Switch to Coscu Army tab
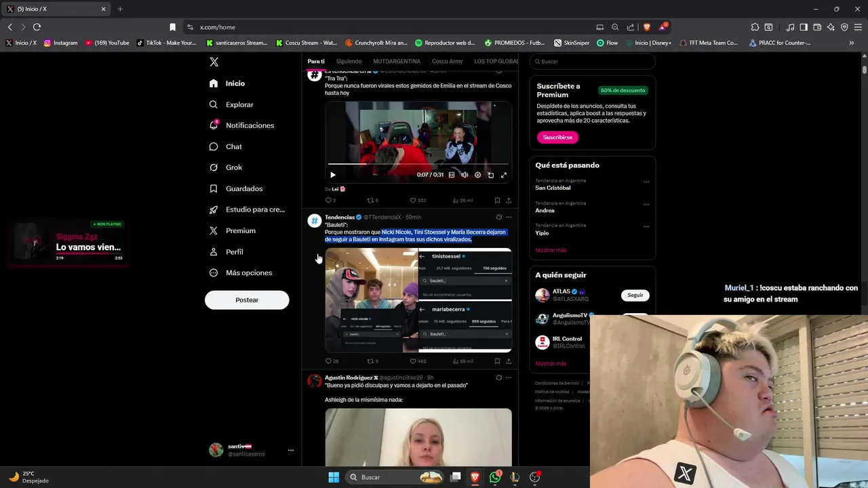The height and width of the screenshot is (488, 868). pos(447,61)
